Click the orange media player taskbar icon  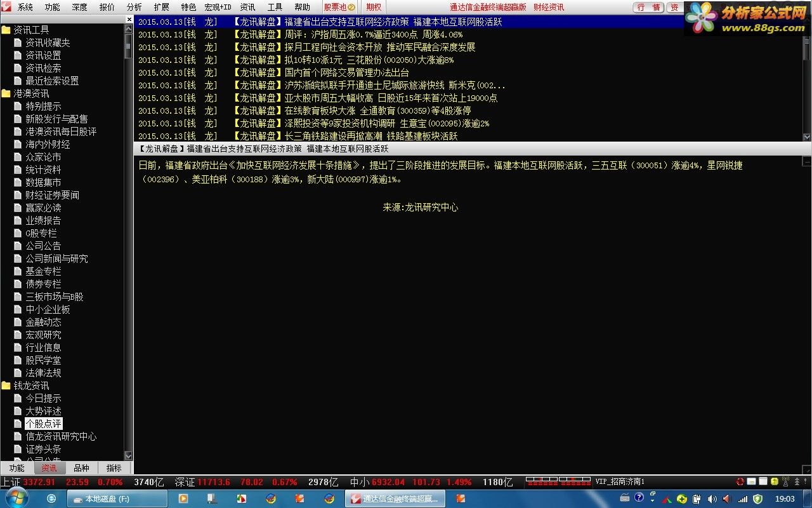183,498
